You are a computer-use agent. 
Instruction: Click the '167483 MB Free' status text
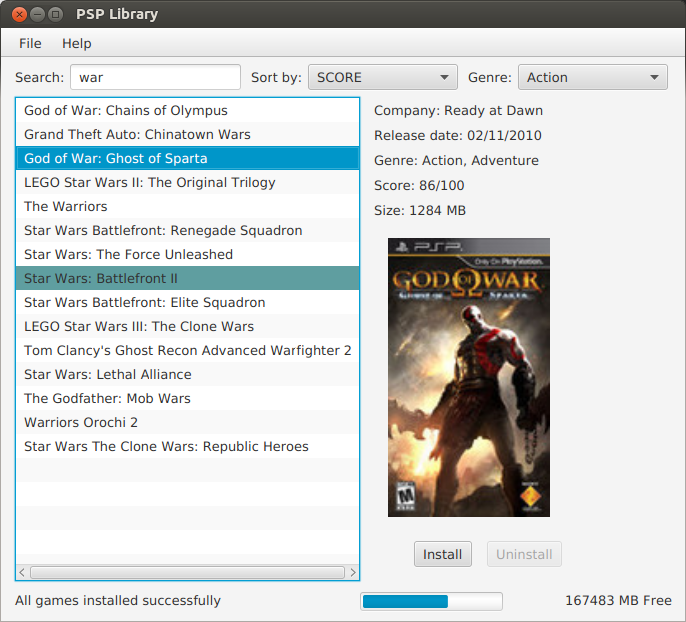click(618, 601)
